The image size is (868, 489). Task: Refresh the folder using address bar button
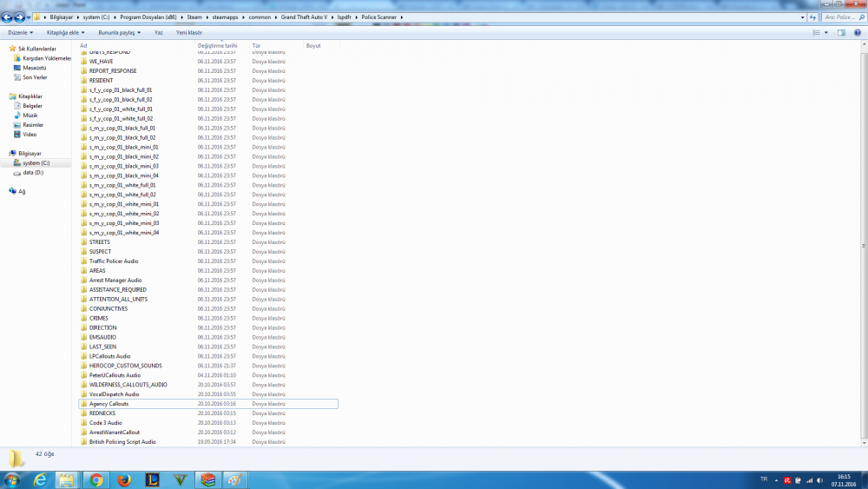[x=812, y=17]
